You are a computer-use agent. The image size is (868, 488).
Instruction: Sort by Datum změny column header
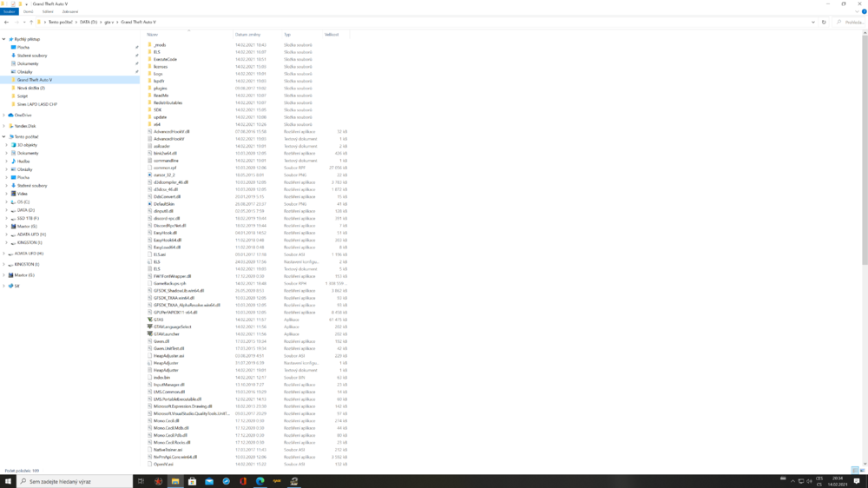(247, 35)
